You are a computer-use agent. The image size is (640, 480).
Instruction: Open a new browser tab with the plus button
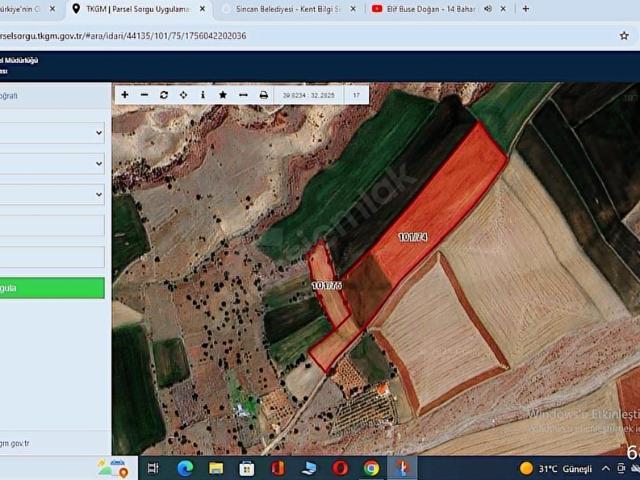pyautogui.click(x=526, y=9)
